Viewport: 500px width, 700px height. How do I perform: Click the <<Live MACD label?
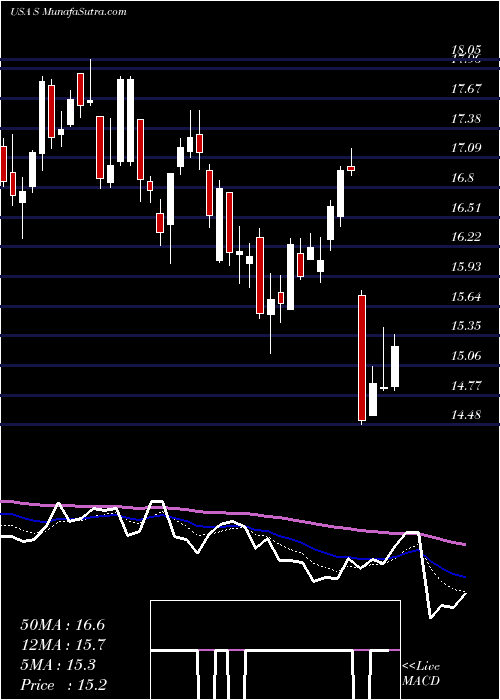(x=421, y=674)
